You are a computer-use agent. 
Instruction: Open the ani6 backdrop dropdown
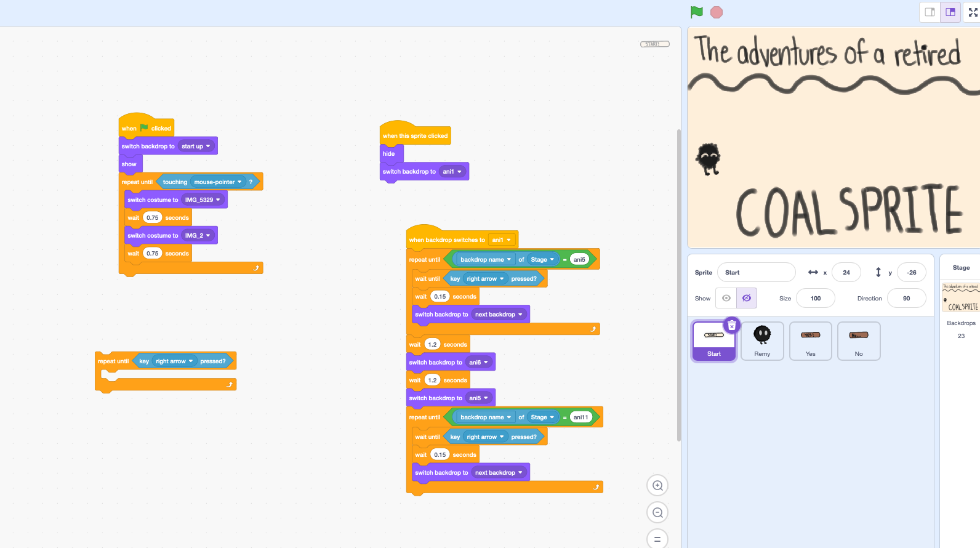(x=479, y=362)
